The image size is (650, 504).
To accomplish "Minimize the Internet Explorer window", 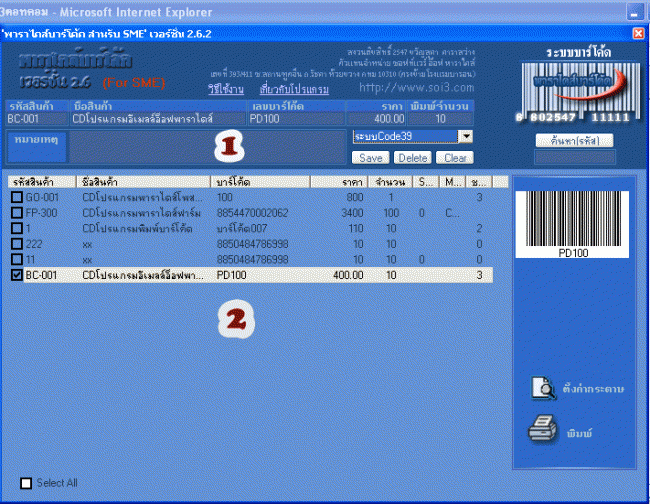I will pyautogui.click(x=635, y=12).
